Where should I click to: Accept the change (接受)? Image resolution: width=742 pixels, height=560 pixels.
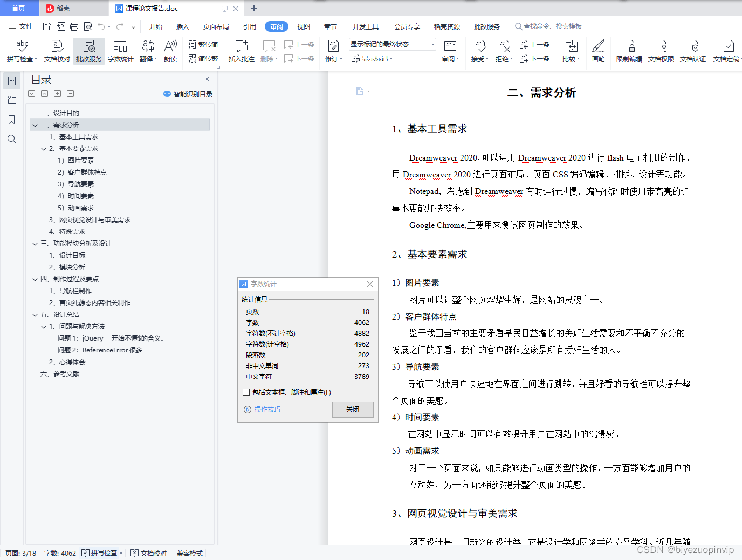pyautogui.click(x=479, y=51)
